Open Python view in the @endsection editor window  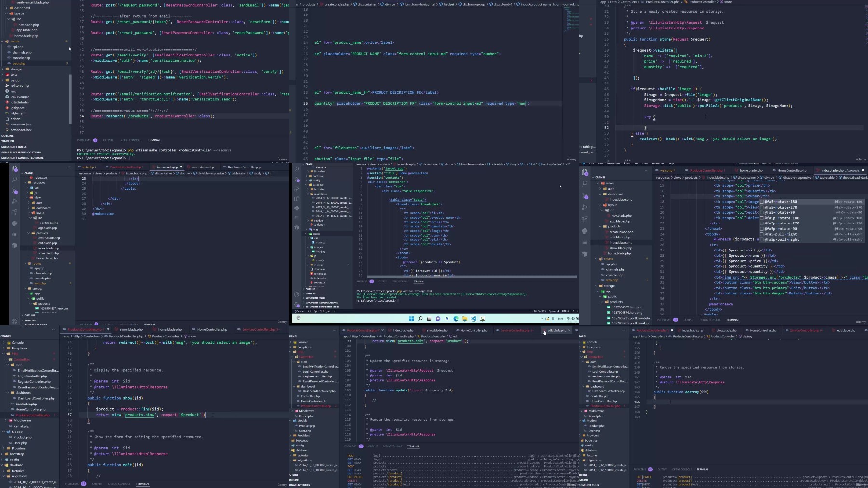(14, 223)
